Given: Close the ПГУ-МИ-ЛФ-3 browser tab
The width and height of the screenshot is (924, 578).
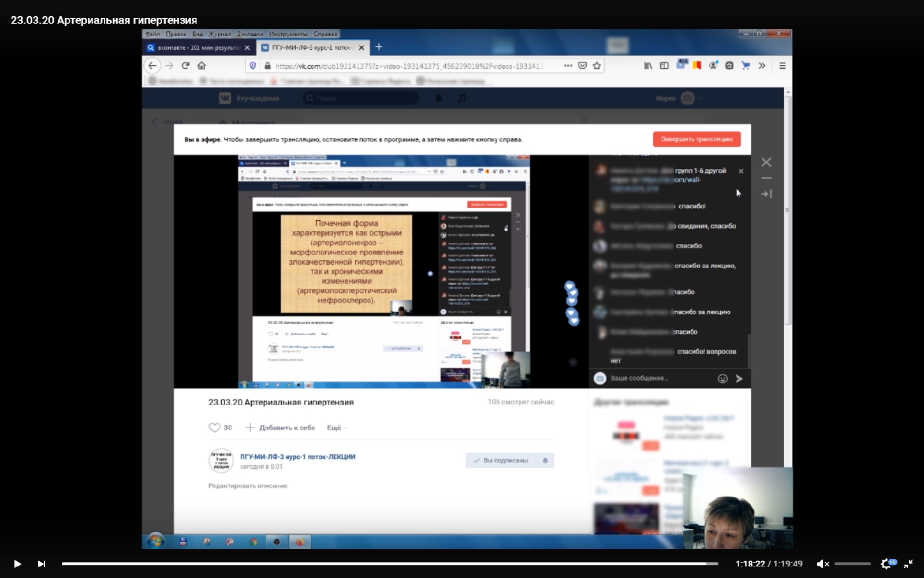Looking at the screenshot, I should (362, 48).
